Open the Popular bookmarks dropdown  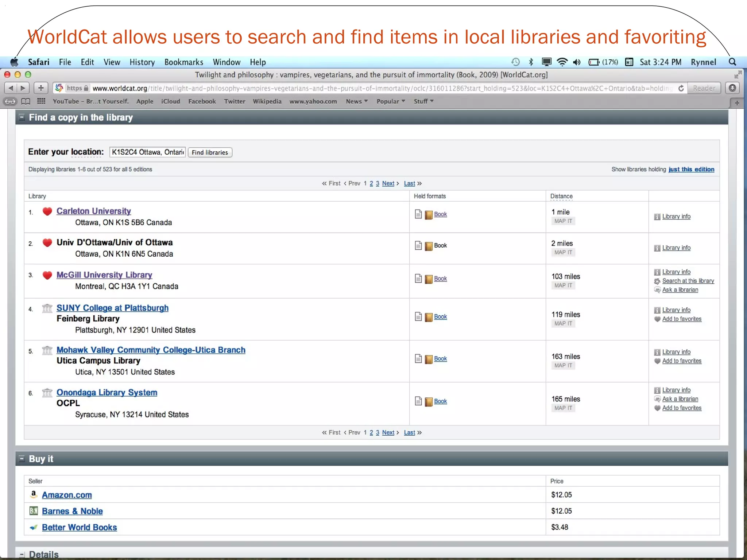[391, 101]
